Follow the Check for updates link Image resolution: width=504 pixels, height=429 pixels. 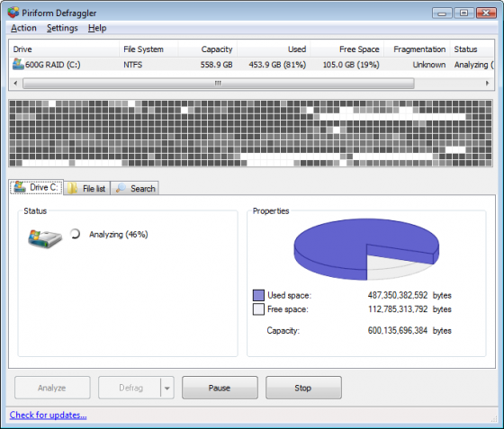[48, 415]
